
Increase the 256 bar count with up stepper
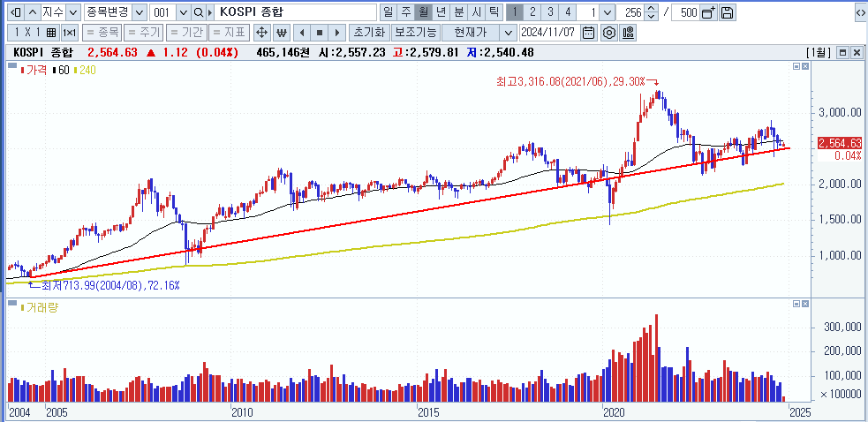653,9
